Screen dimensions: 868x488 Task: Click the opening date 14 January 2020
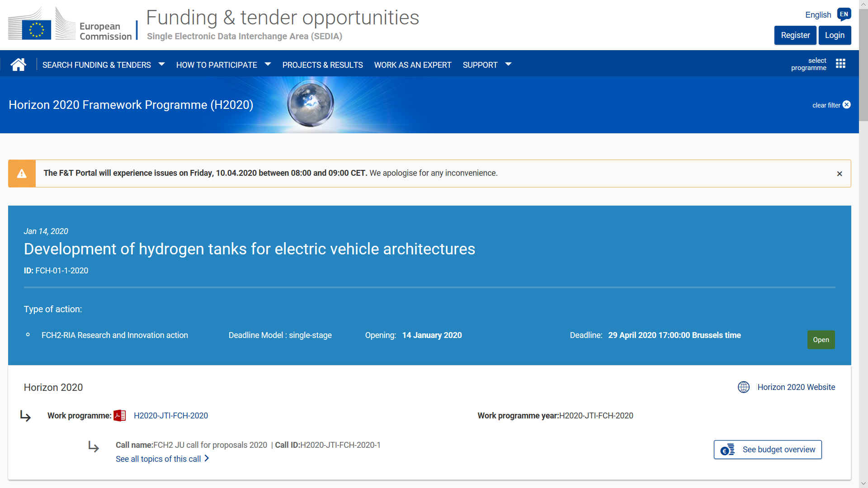point(432,335)
